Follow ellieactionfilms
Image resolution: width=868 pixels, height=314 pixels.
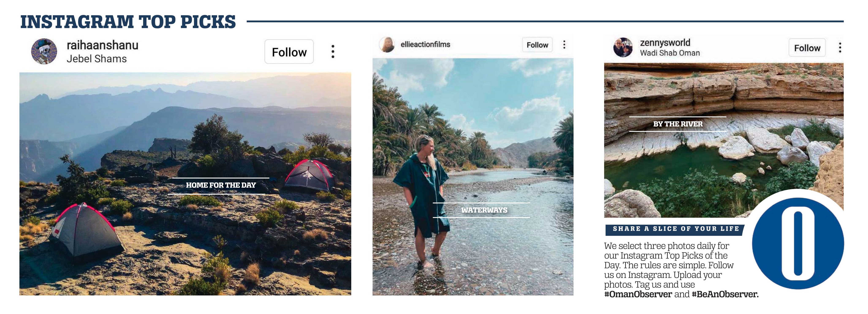click(537, 45)
